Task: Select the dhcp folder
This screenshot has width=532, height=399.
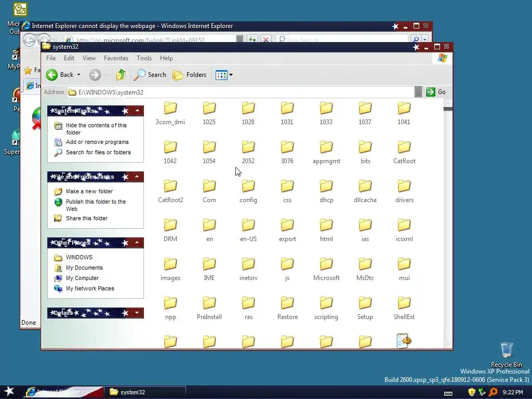Action: tap(326, 191)
